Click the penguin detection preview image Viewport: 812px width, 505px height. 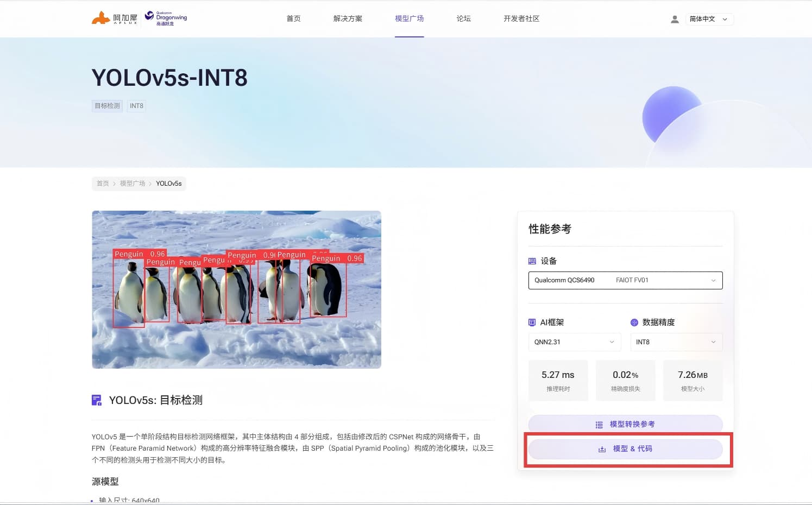point(236,289)
